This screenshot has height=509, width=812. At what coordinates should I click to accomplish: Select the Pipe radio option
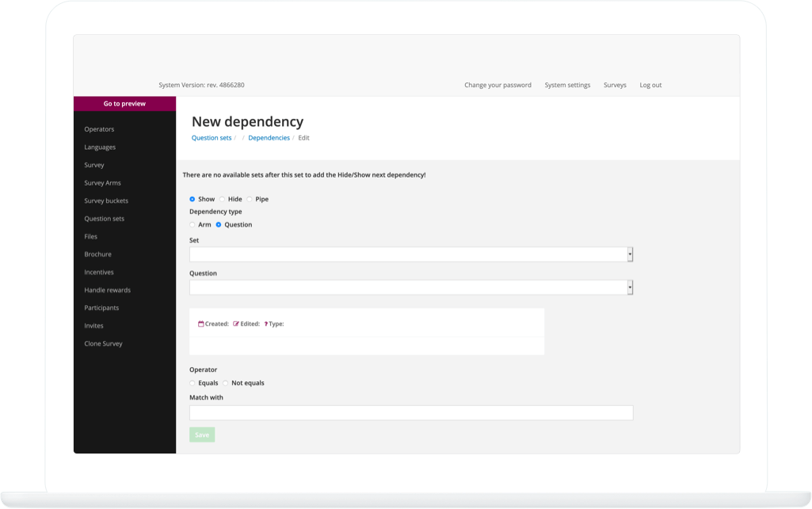coord(249,199)
